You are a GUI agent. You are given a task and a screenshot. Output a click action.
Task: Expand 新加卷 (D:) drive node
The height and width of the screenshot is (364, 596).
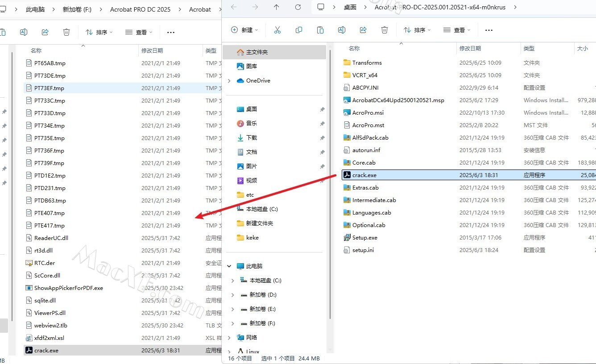pos(233,295)
